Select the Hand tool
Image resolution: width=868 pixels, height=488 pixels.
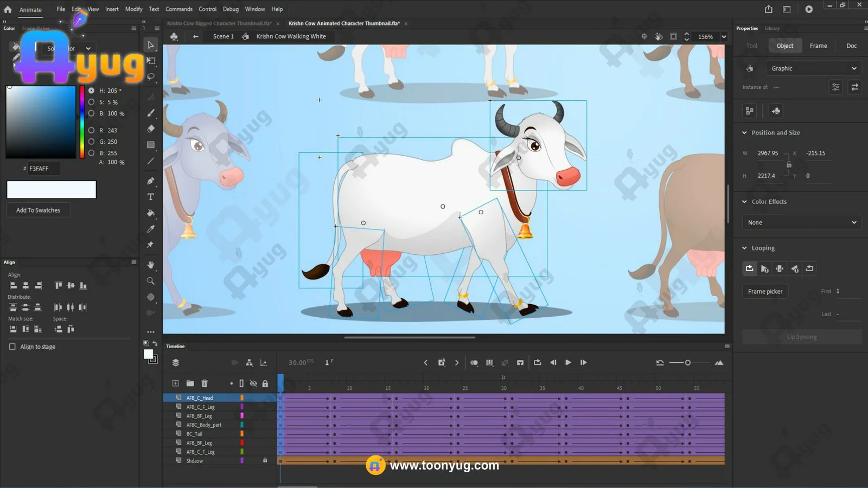coord(151,265)
